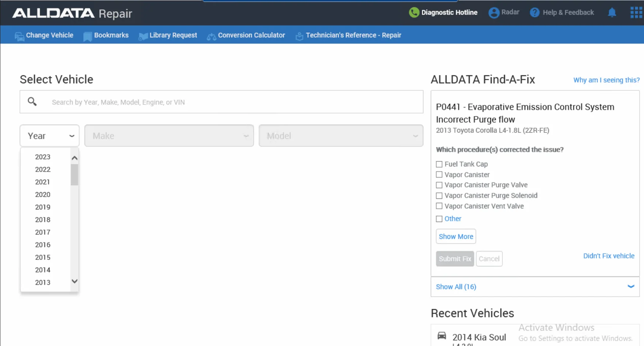The width and height of the screenshot is (644, 346).
Task: Cancel the Find-A-Fix submission
Action: [x=489, y=259]
